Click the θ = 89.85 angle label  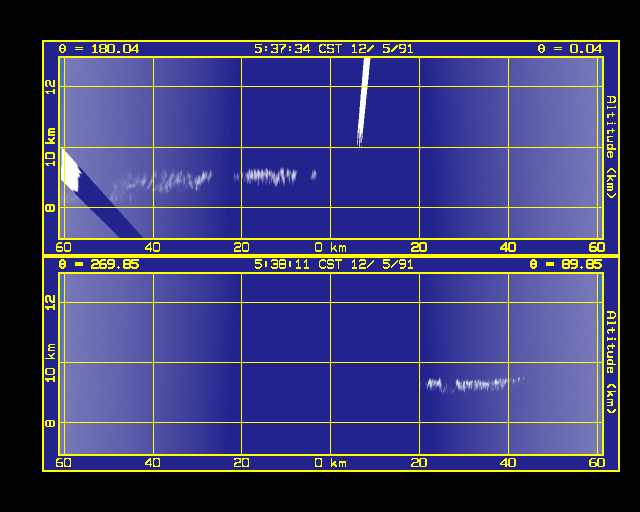point(565,264)
